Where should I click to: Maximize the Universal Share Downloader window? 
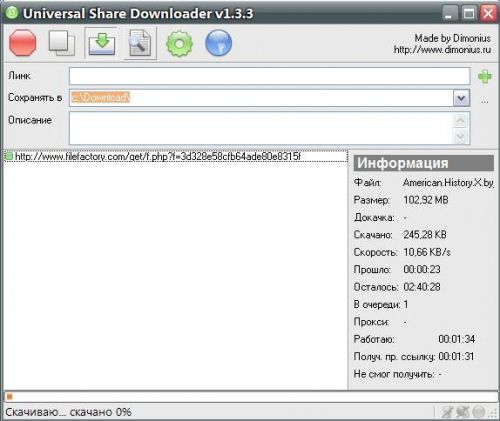pos(469,13)
